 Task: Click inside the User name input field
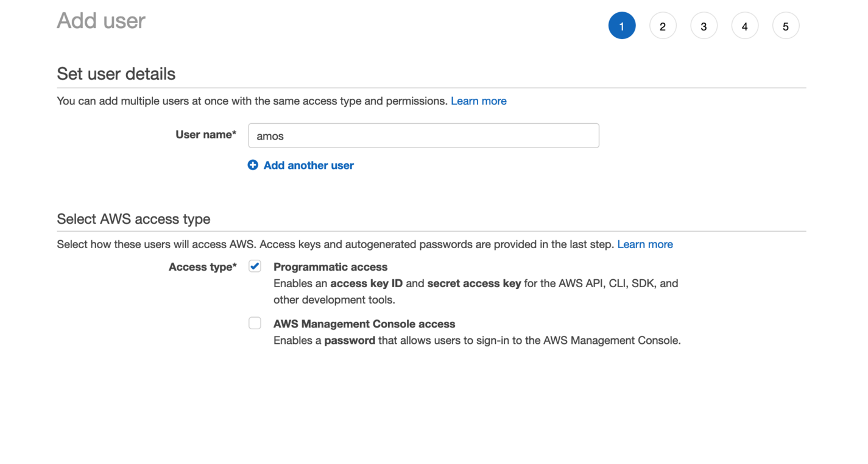[423, 135]
